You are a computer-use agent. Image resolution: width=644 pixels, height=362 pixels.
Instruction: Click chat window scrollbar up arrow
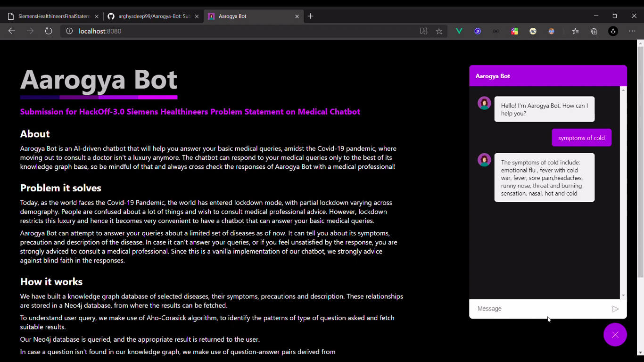pyautogui.click(x=623, y=90)
